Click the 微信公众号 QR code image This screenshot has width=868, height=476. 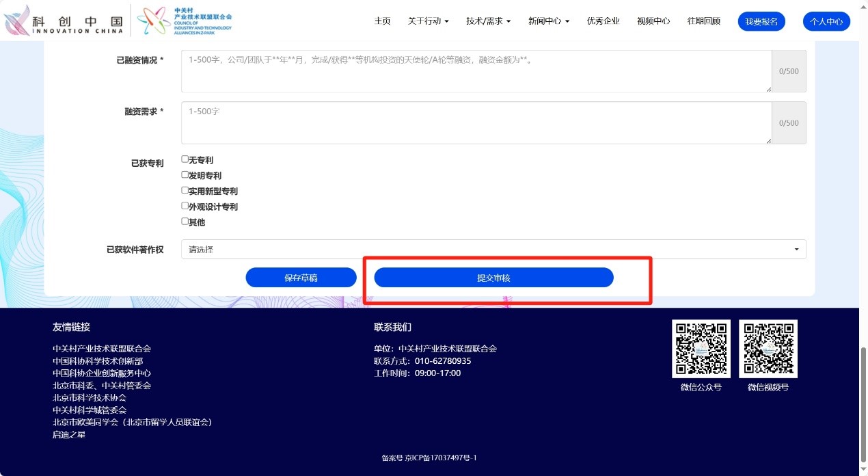click(701, 348)
